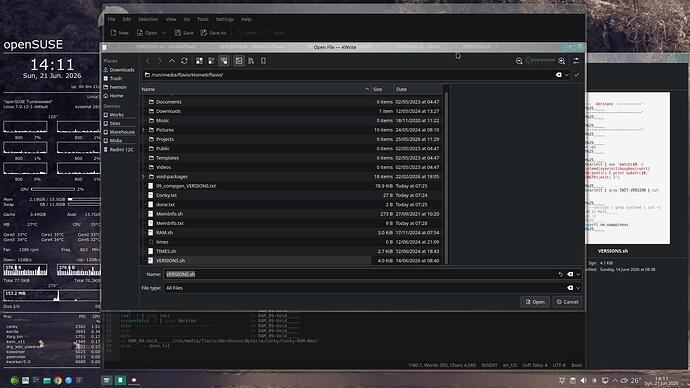
Task: Click the Cancel button
Action: pyautogui.click(x=567, y=302)
